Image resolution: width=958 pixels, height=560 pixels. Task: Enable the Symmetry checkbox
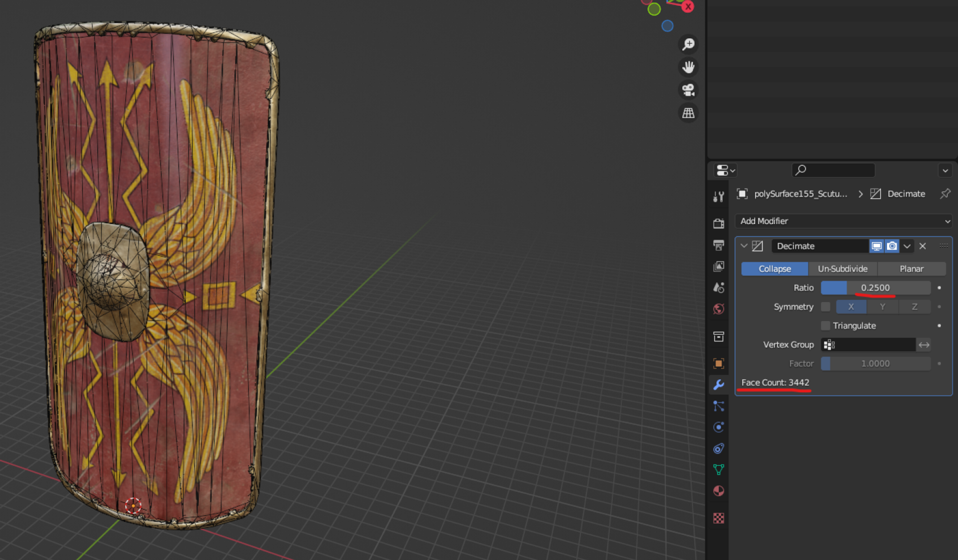825,307
